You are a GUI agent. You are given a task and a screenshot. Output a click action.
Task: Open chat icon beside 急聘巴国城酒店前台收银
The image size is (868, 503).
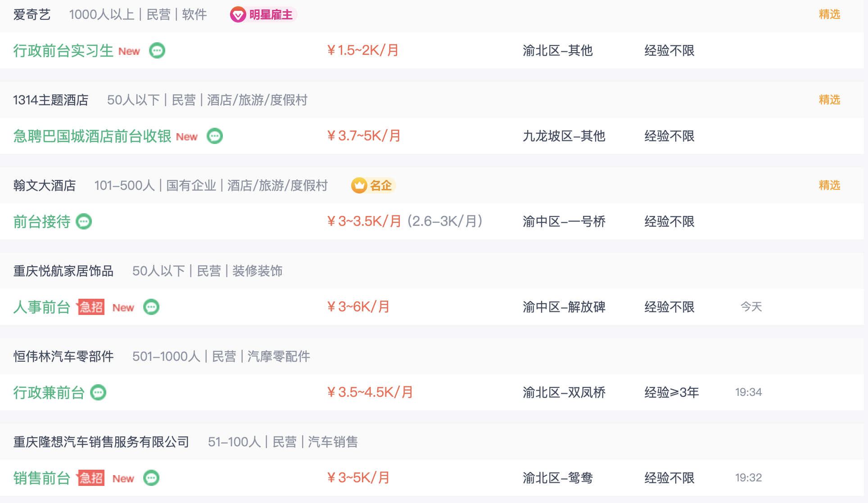215,136
